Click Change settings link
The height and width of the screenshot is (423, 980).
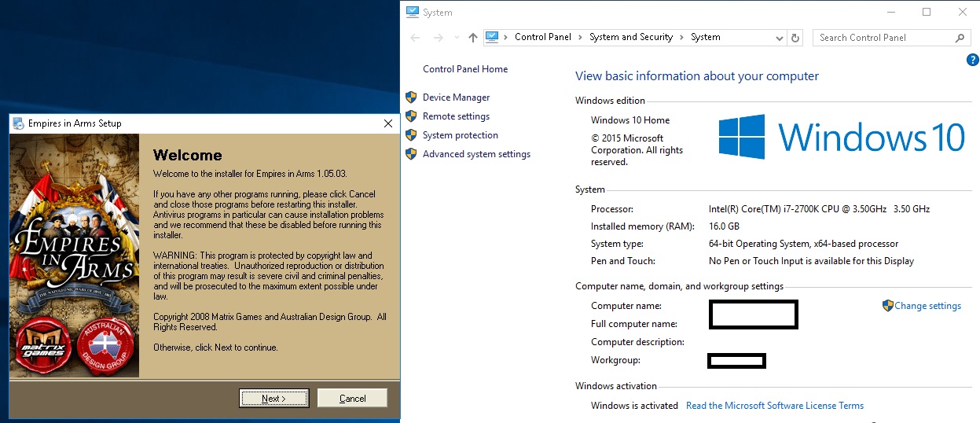point(927,306)
